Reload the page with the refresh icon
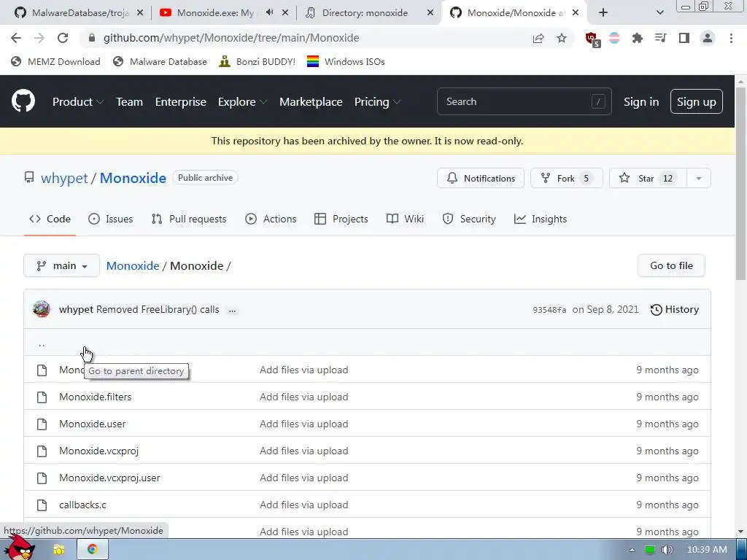 pyautogui.click(x=63, y=38)
